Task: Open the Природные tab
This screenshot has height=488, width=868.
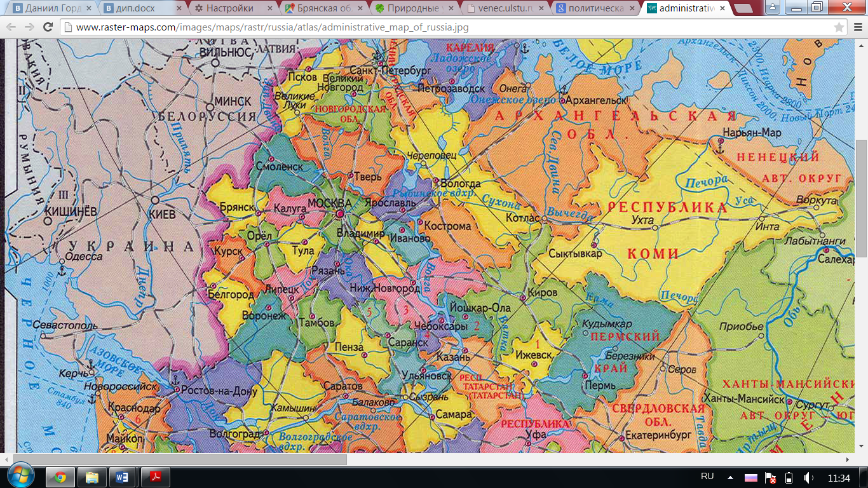Action: click(412, 8)
